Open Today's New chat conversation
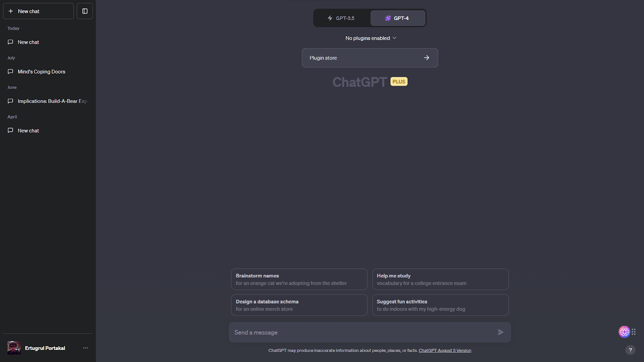Image resolution: width=644 pixels, height=362 pixels. coord(48,42)
